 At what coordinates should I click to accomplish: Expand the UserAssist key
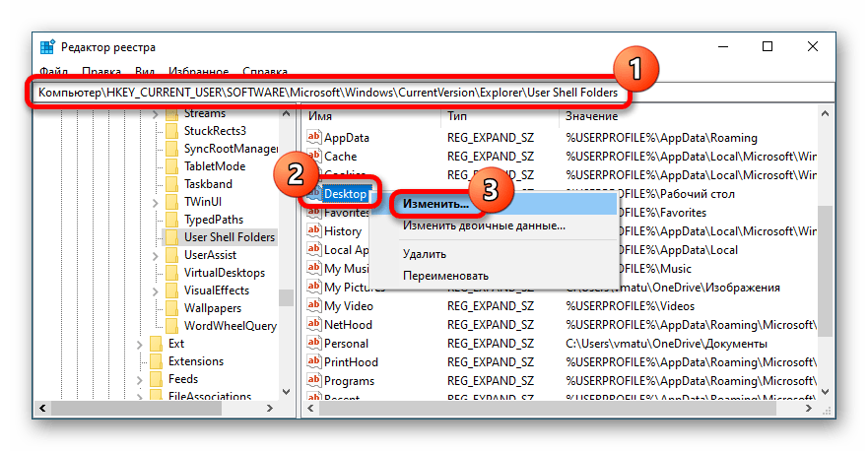(x=155, y=255)
